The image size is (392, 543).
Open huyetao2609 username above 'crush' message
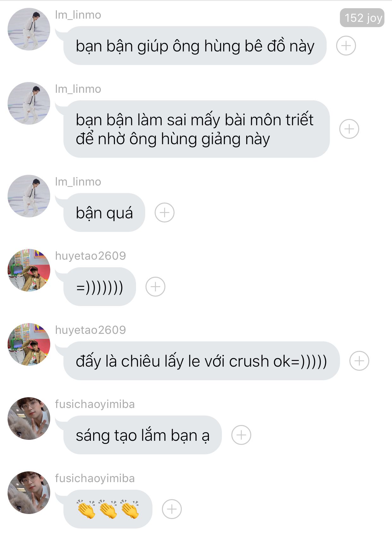[x=90, y=330]
